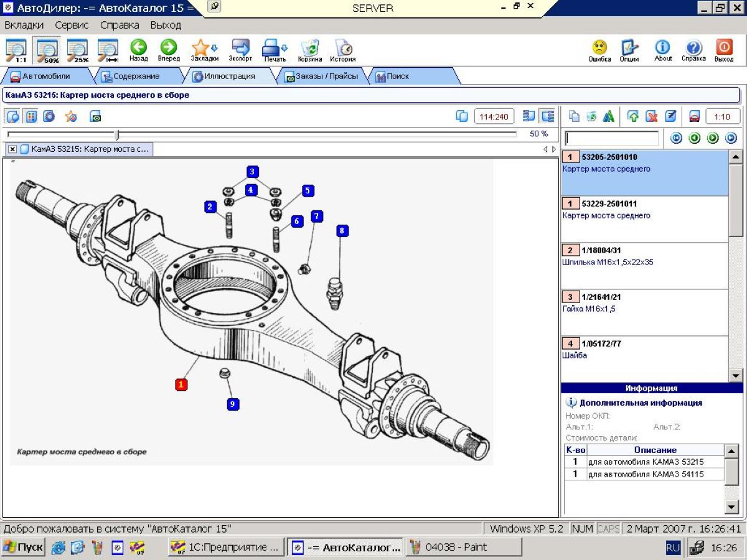The width and height of the screenshot is (747, 560).
Task: Click the parts search input field
Action: click(x=611, y=139)
